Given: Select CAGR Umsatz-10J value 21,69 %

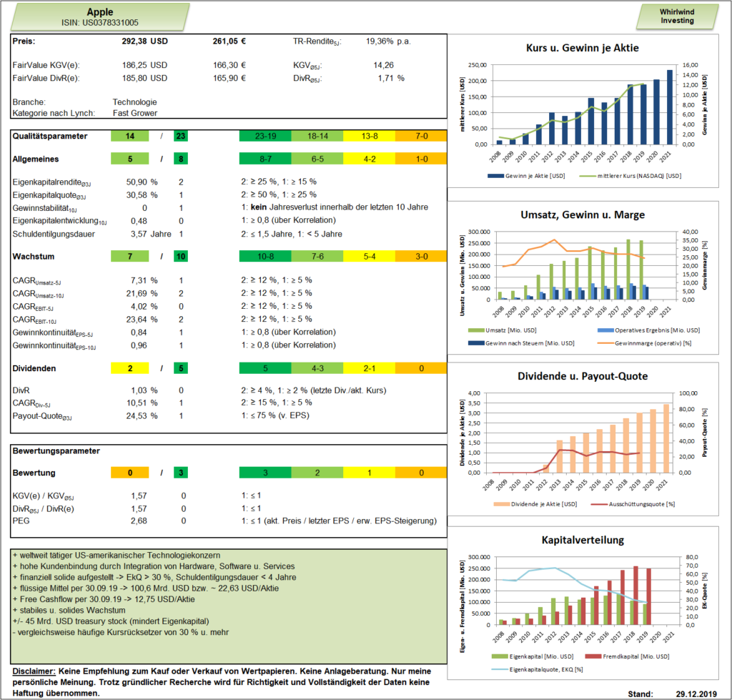Looking at the screenshot, I should pos(142,294).
